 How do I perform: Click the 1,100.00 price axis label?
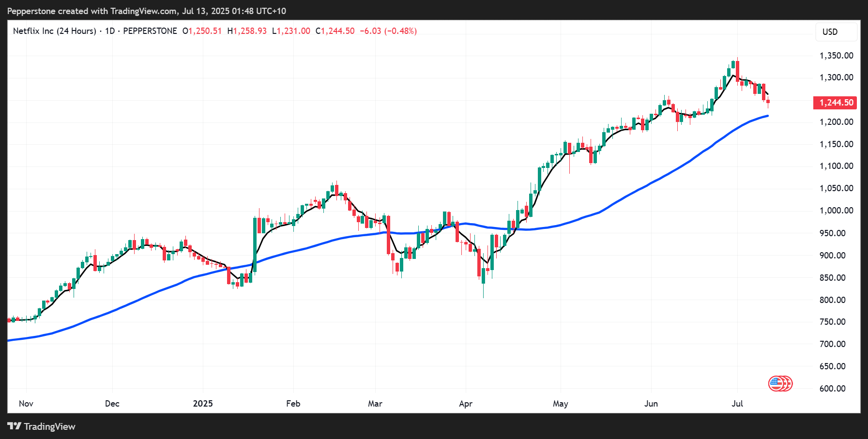point(836,166)
